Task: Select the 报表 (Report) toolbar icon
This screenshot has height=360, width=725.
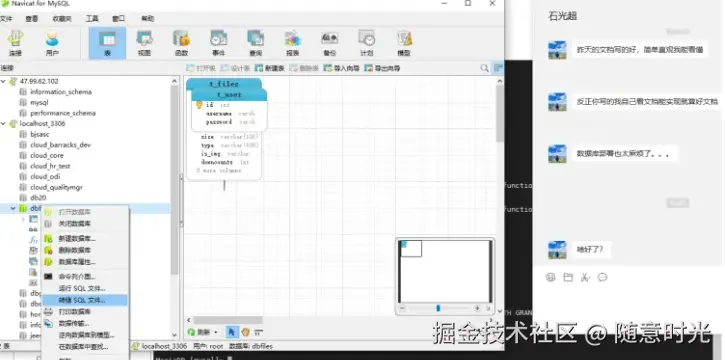Action: click(293, 43)
